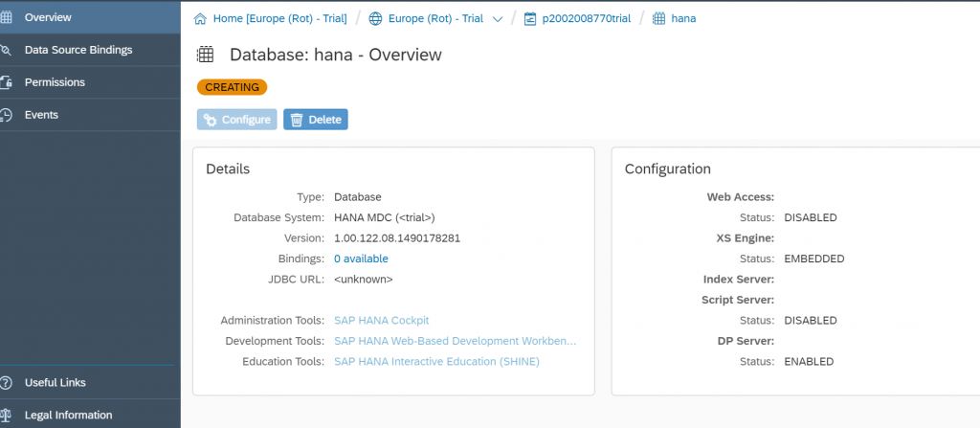980x428 pixels.
Task: Click the Permissions lock icon
Action: (6, 82)
